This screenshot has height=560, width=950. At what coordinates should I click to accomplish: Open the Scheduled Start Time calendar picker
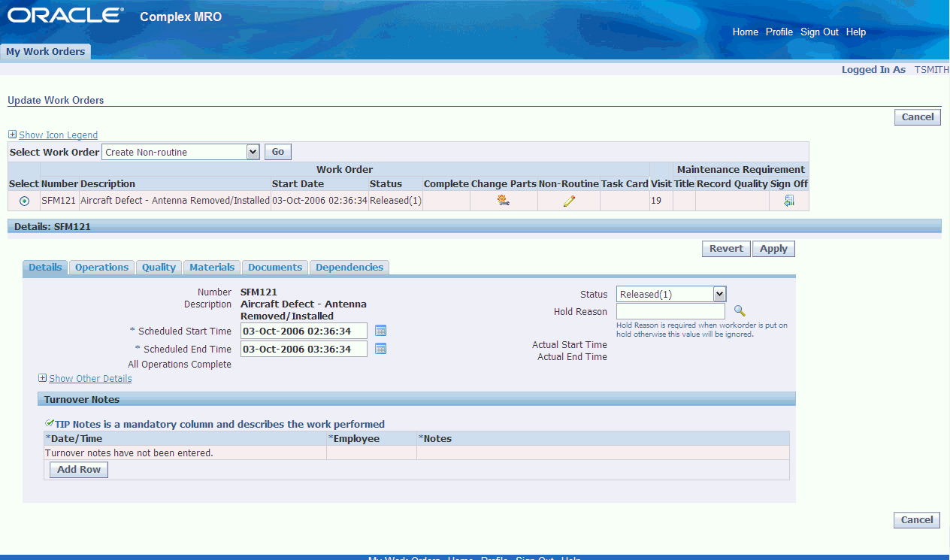pos(380,331)
